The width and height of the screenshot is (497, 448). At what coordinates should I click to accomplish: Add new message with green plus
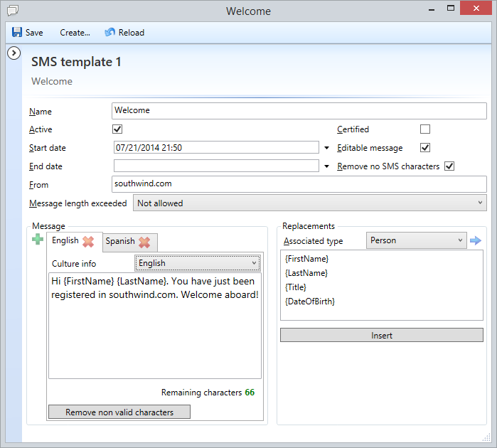pyautogui.click(x=38, y=240)
